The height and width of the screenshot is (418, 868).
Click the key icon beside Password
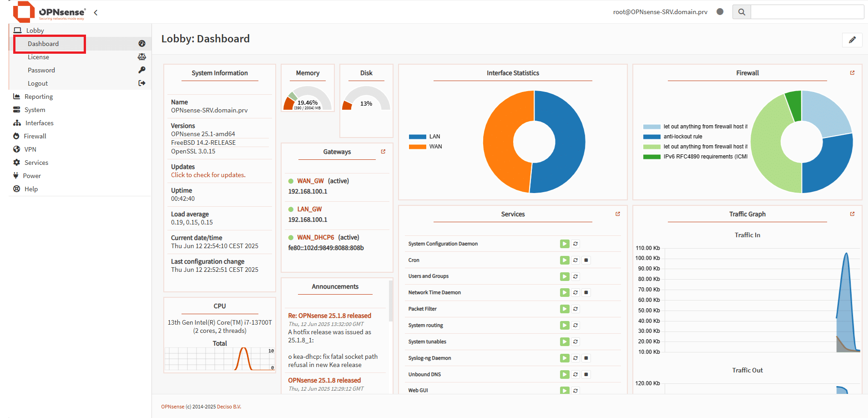click(142, 70)
